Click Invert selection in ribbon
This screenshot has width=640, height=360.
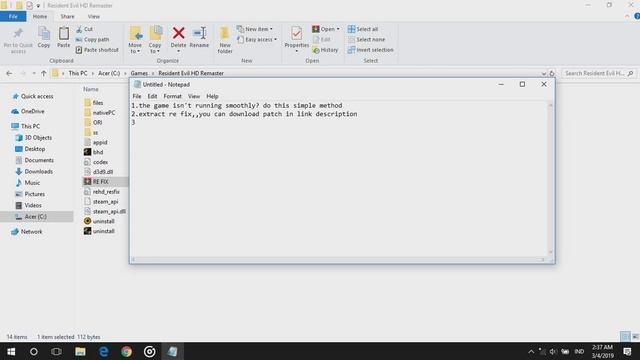371,50
